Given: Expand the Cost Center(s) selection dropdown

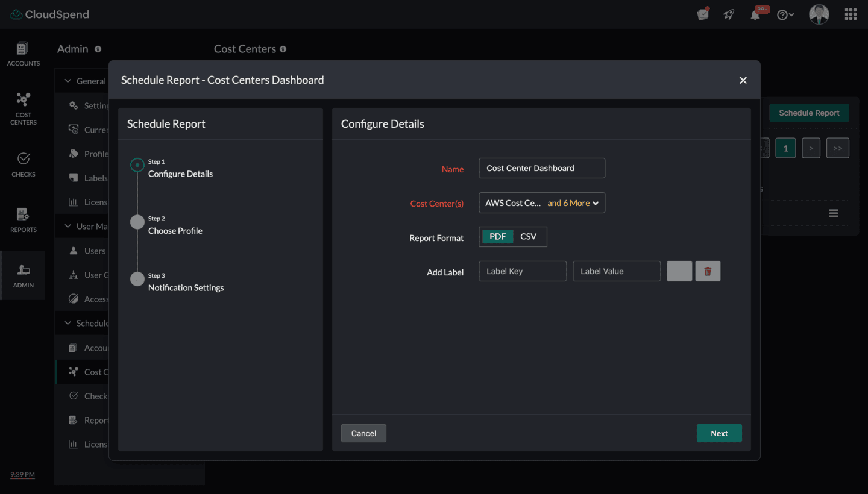Looking at the screenshot, I should 541,203.
